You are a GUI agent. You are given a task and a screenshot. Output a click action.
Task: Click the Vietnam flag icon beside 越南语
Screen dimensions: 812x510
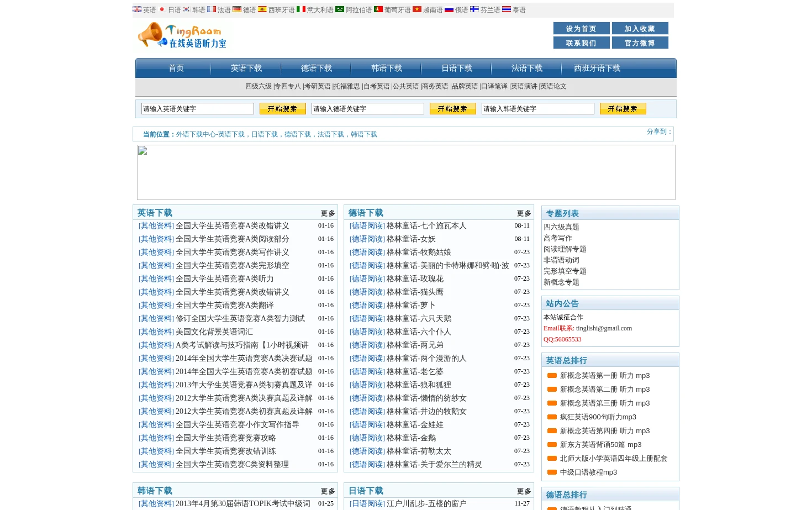pyautogui.click(x=417, y=9)
